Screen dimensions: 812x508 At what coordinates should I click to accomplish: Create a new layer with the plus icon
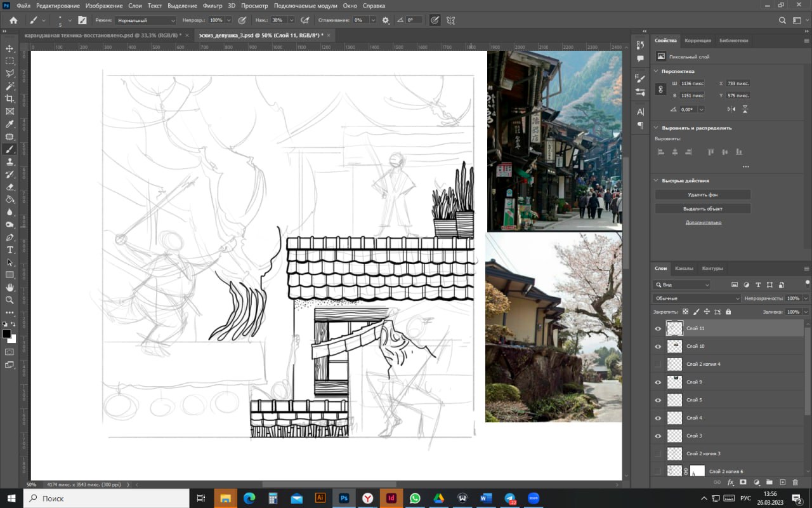click(782, 483)
